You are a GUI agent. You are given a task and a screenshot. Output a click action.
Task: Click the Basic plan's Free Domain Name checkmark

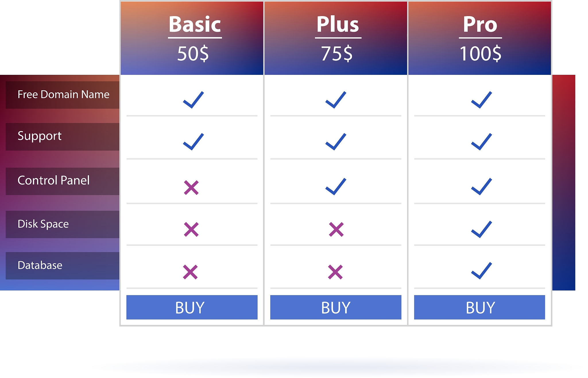click(193, 100)
